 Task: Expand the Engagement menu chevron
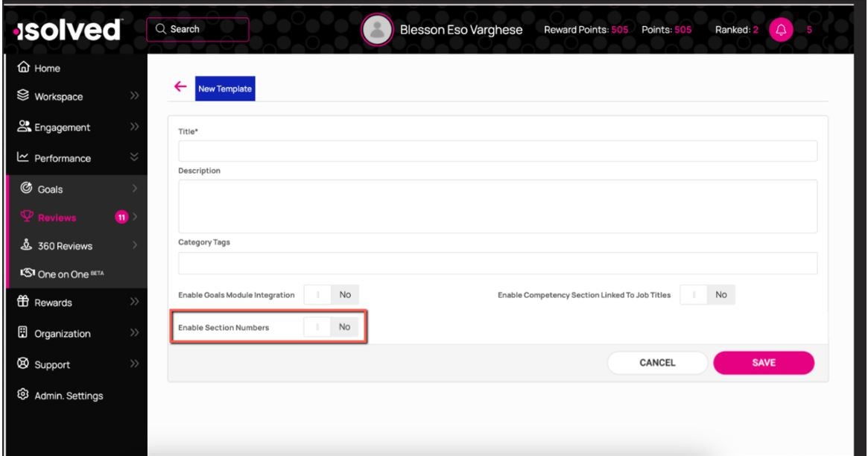(134, 127)
